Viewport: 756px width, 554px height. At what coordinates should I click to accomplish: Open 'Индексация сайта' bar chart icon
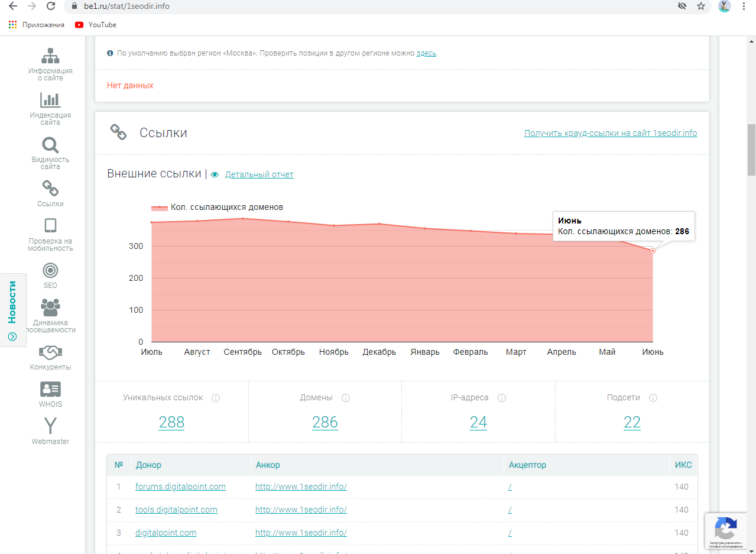pos(50,100)
